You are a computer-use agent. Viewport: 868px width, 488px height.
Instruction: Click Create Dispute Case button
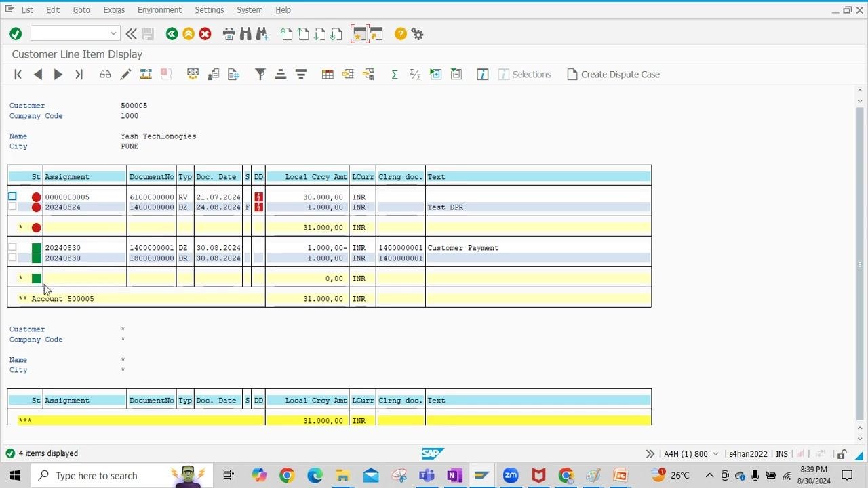click(613, 75)
